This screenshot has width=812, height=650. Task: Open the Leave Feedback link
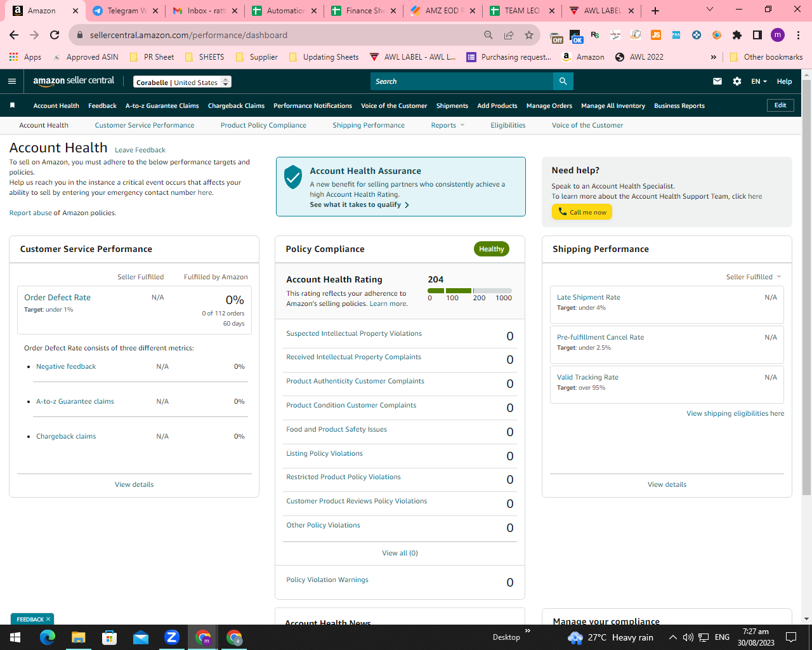pos(140,150)
